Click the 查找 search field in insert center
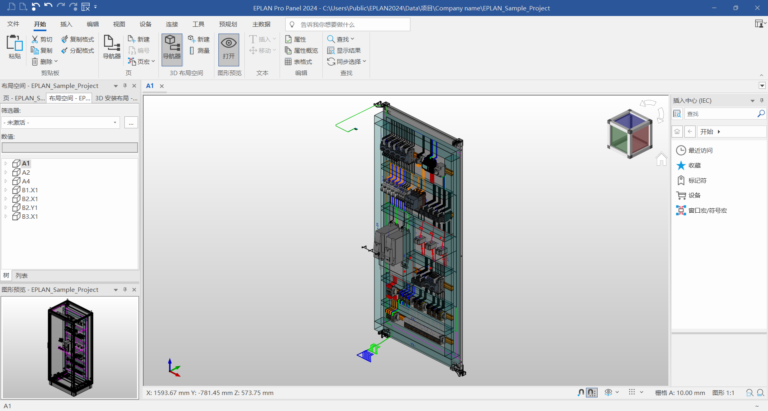The height and width of the screenshot is (411, 768). point(720,114)
